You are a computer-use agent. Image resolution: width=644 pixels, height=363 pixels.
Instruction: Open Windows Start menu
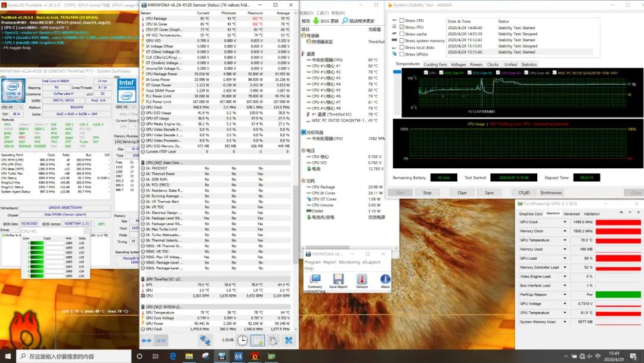point(8,356)
